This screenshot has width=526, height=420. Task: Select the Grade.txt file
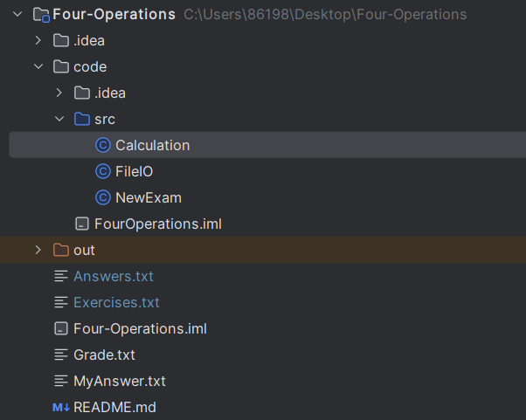coord(104,355)
